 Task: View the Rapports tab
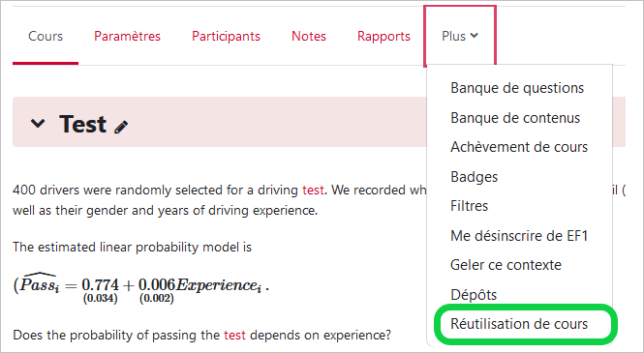(383, 36)
